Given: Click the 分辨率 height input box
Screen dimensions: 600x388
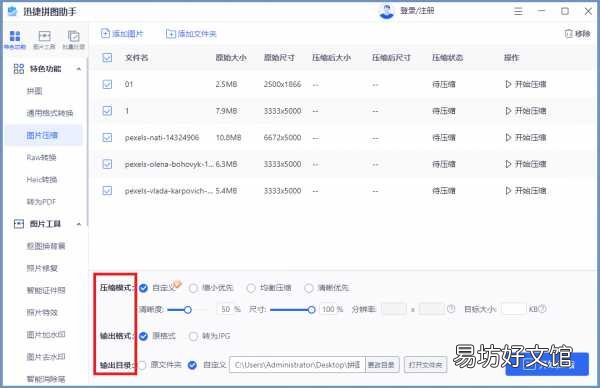Looking at the screenshot, I should click(431, 309).
